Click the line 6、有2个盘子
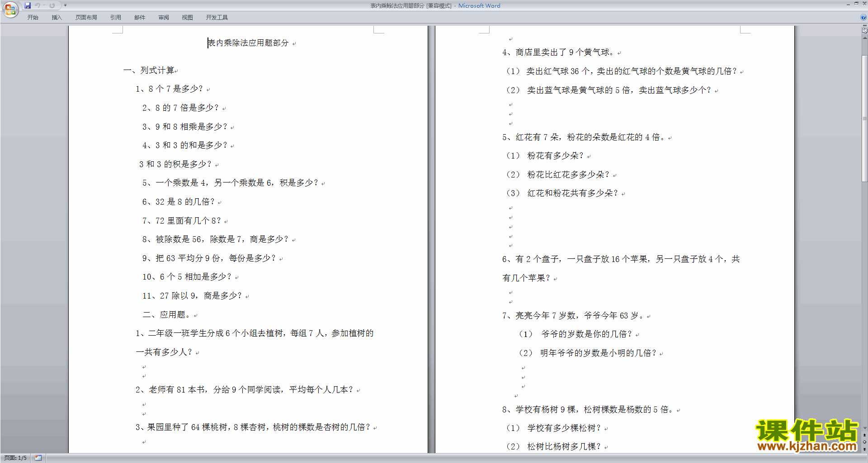 click(x=621, y=259)
